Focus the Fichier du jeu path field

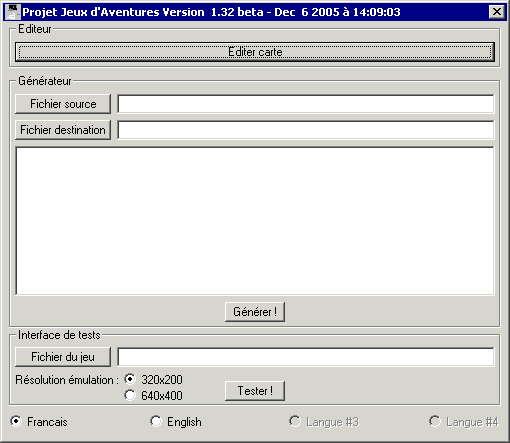coord(306,357)
